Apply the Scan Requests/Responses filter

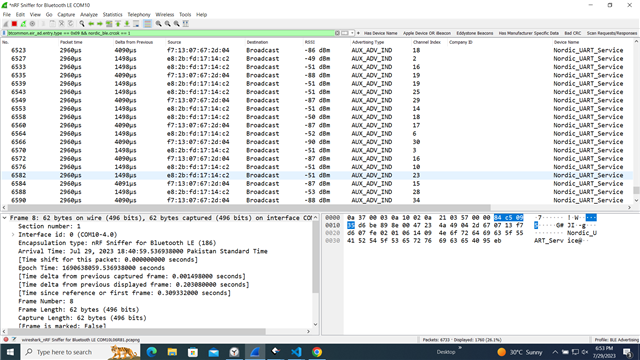tap(611, 33)
